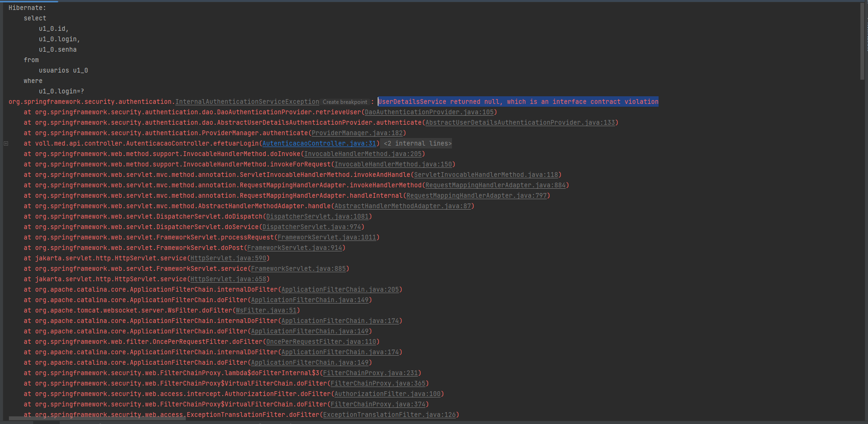Open FrameworkServlet.java:885 link
This screenshot has width=868, height=424.
tap(298, 268)
